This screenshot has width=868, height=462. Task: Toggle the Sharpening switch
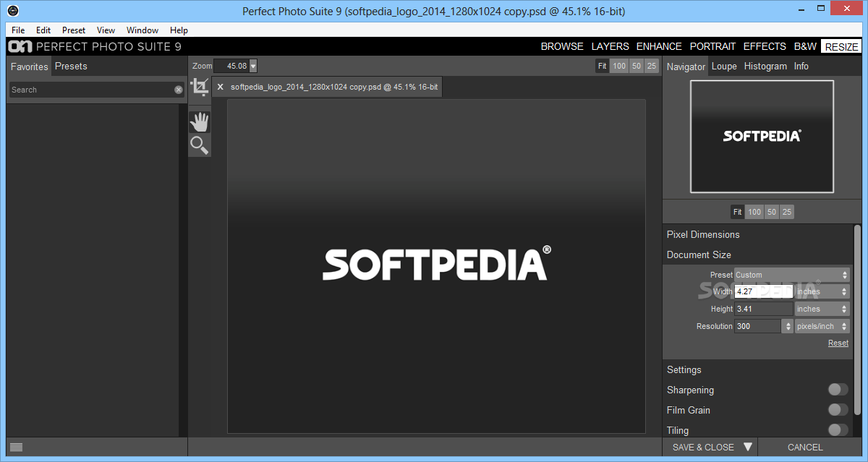coord(838,390)
